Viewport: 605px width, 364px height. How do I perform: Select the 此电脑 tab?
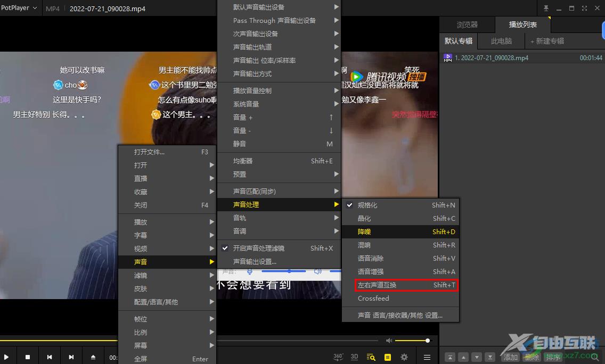point(501,41)
